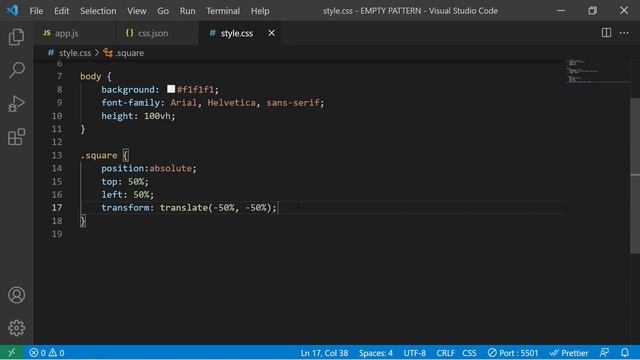
Task: Open Run and Debug view
Action: coord(16,104)
